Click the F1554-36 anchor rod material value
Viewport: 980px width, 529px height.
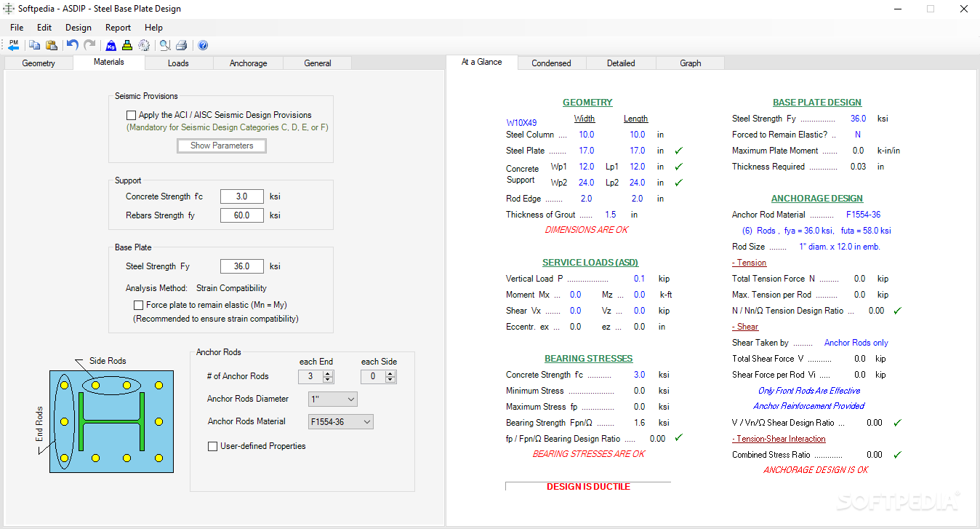click(x=864, y=215)
